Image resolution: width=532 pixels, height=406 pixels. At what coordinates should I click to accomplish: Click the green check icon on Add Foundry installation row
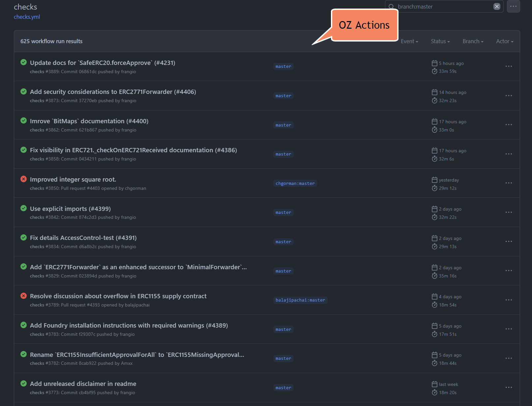(23, 325)
